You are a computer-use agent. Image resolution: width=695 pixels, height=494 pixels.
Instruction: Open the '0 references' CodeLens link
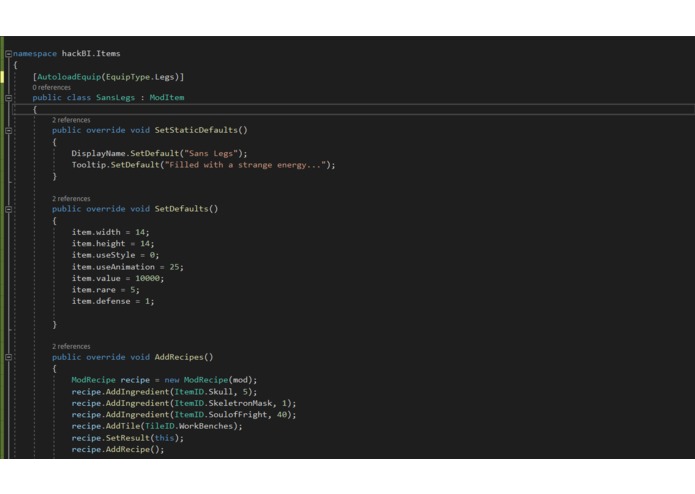[x=51, y=87]
